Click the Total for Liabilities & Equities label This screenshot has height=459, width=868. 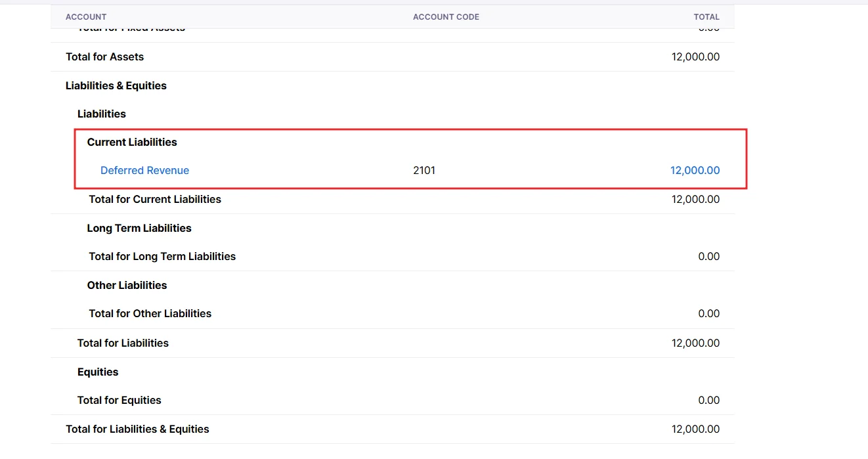(x=137, y=429)
